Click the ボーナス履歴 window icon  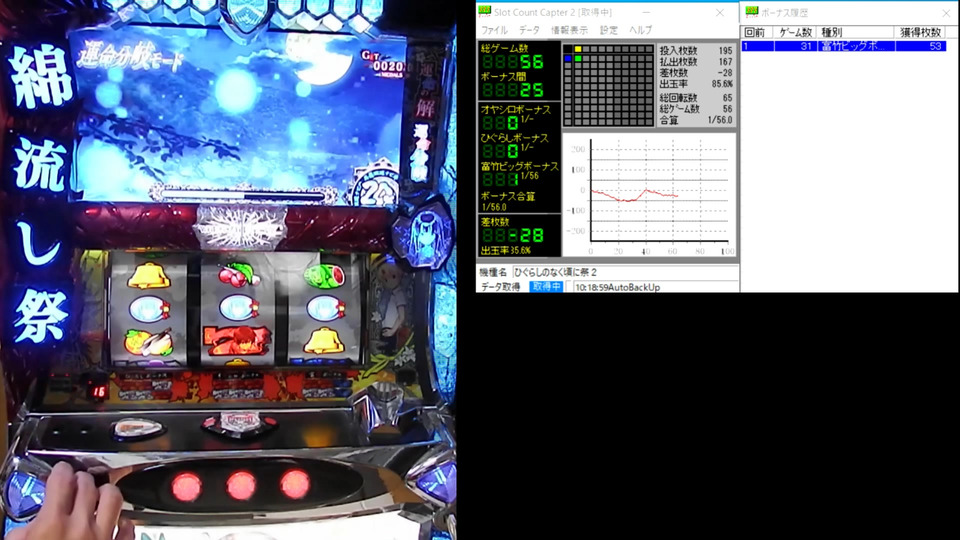[752, 12]
